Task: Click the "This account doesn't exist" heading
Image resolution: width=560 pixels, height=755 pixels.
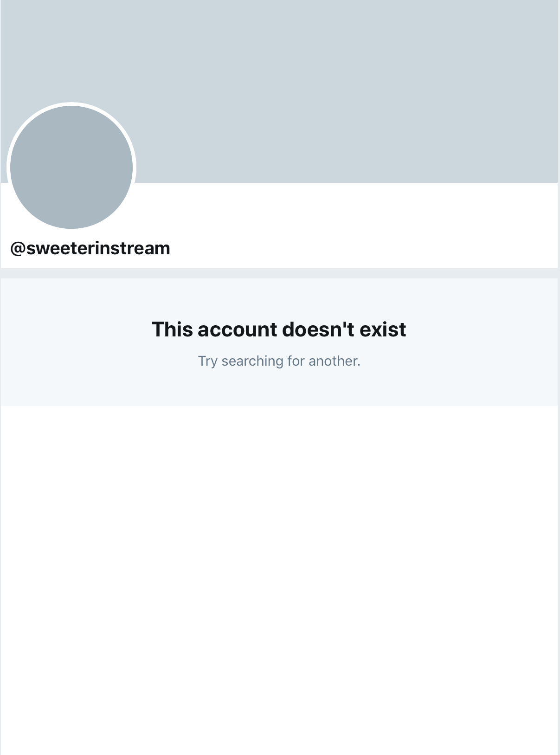Action: click(279, 329)
